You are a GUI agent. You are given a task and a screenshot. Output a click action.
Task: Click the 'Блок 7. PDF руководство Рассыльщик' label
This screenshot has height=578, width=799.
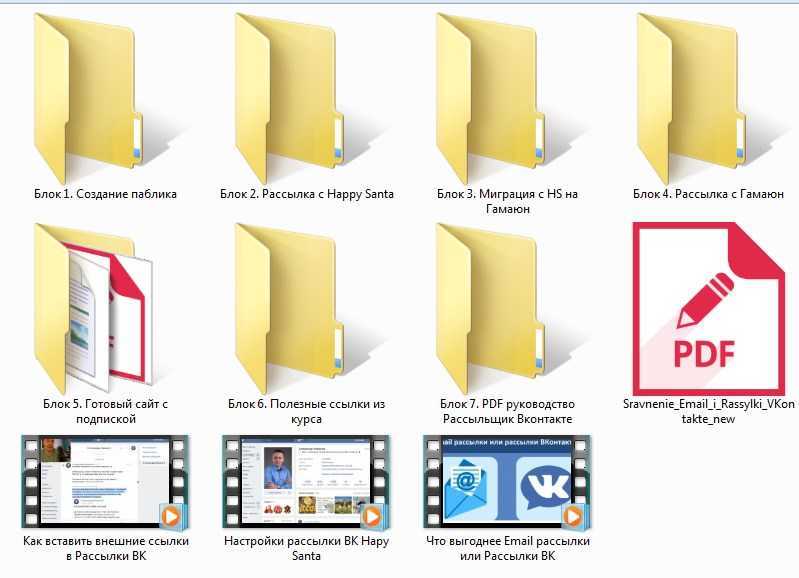(x=508, y=411)
